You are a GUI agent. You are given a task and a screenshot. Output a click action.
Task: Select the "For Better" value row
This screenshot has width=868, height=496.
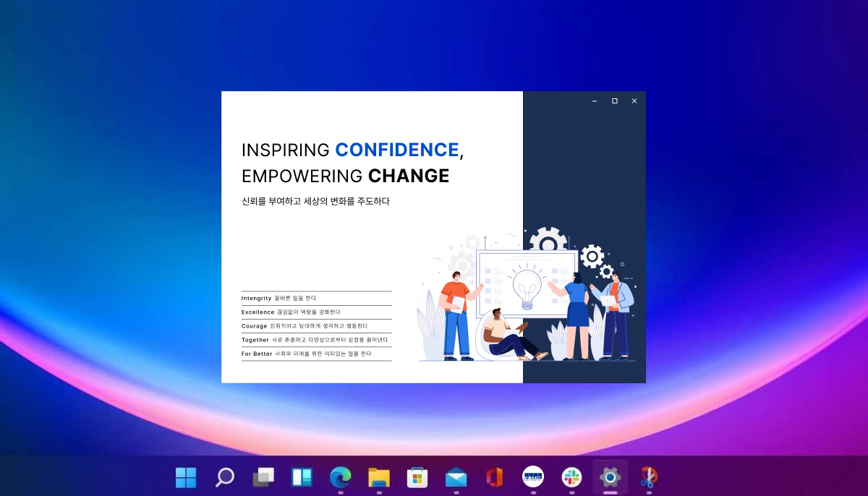317,354
